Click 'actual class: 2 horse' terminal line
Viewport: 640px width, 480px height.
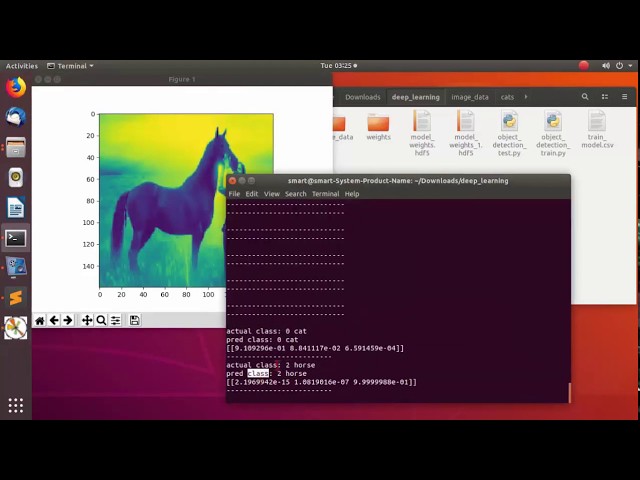click(x=271, y=365)
